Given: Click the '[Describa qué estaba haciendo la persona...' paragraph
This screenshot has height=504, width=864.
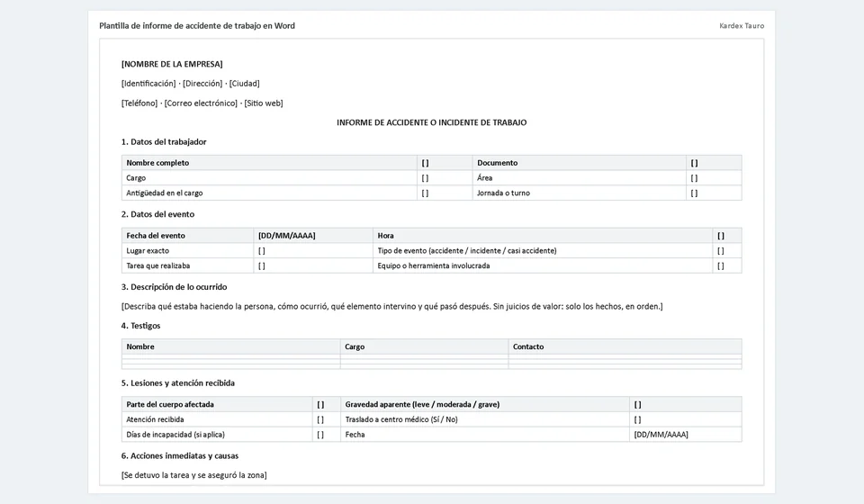Looking at the screenshot, I should tap(391, 306).
